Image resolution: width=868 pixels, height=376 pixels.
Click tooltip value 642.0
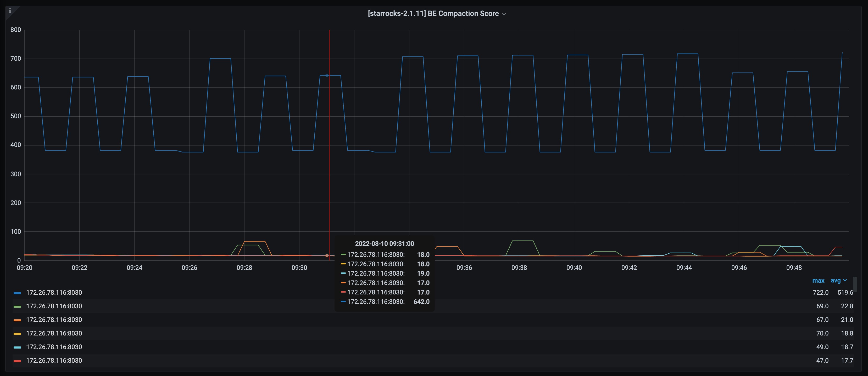[x=421, y=301]
